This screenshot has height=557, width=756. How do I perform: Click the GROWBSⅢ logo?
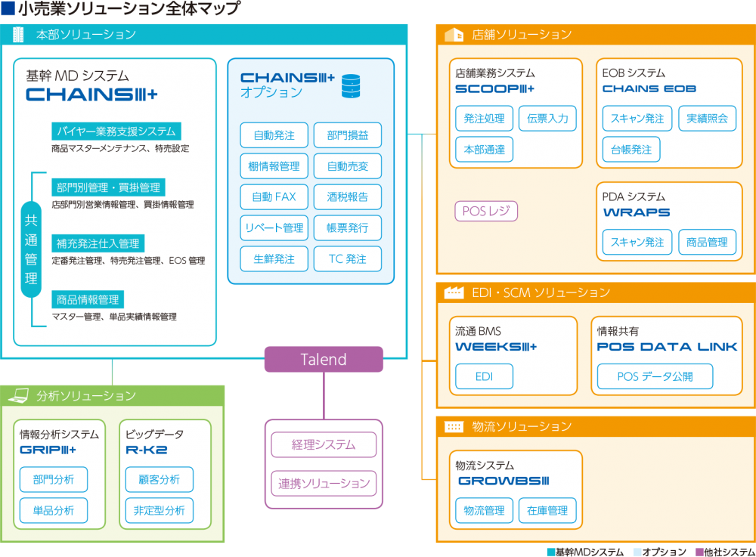pyautogui.click(x=503, y=481)
